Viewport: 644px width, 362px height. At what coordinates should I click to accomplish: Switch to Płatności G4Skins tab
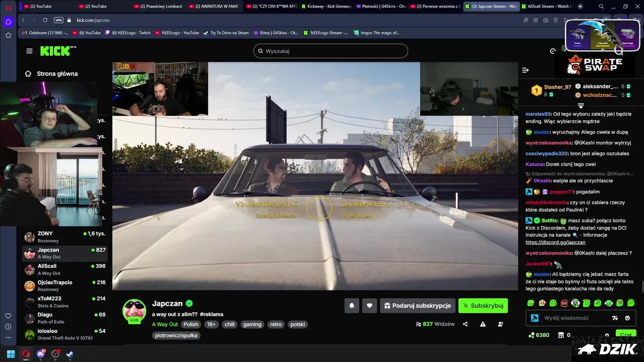(x=380, y=6)
